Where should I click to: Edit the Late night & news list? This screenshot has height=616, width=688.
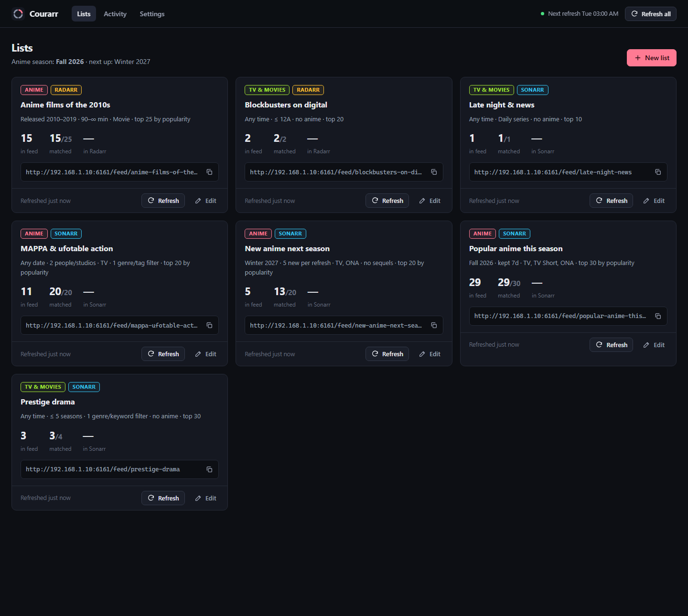(x=654, y=201)
